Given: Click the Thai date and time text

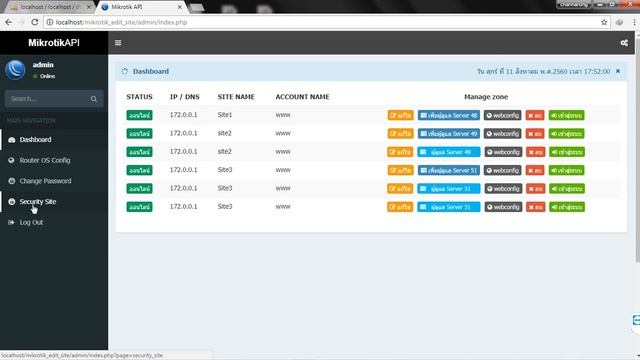Looking at the screenshot, I should point(544,71).
